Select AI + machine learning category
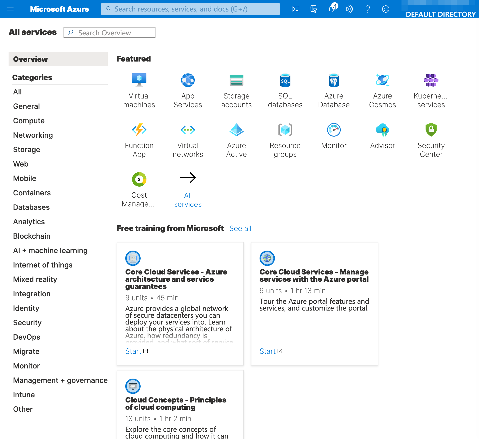This screenshot has width=479, height=448. pos(50,251)
